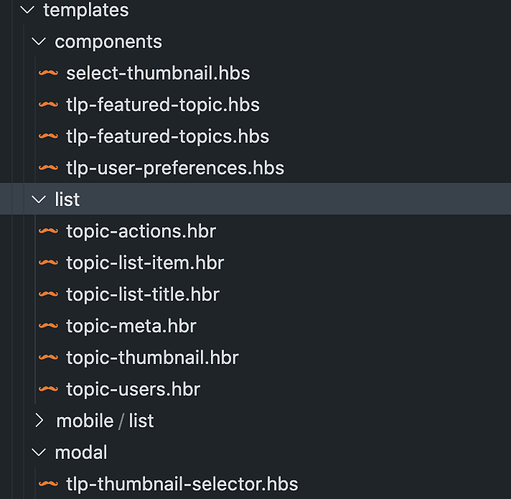Viewport: 511px width, 499px height.
Task: Select the components folder label
Action: [x=108, y=42]
